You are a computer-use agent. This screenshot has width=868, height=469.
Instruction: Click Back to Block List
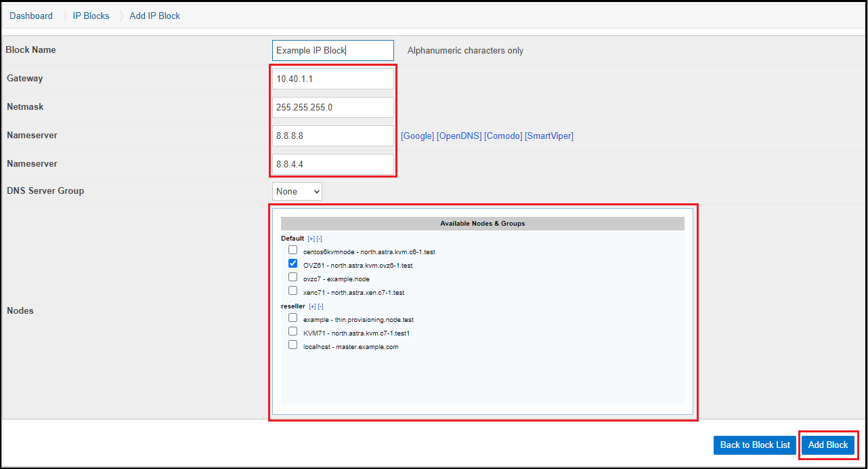754,445
